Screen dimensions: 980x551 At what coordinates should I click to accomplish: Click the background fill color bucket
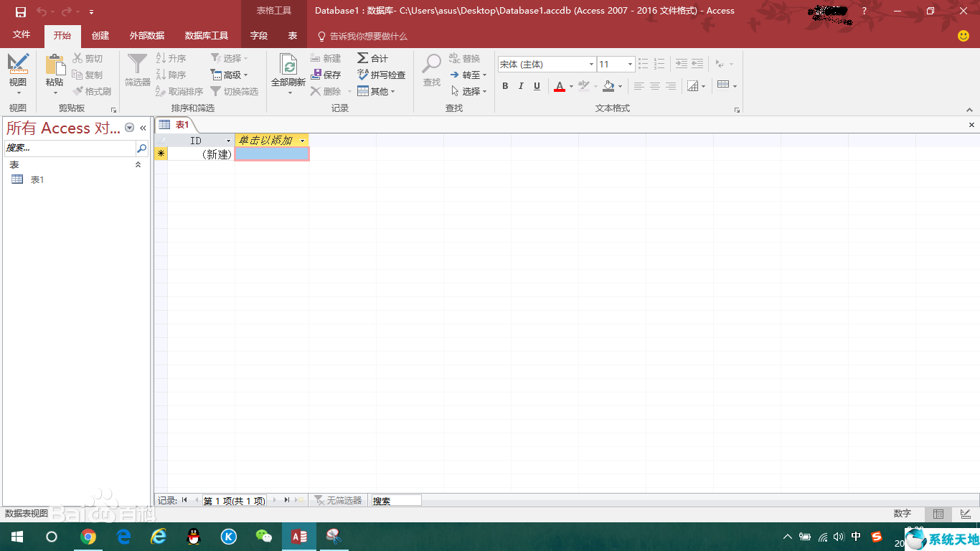(x=608, y=86)
